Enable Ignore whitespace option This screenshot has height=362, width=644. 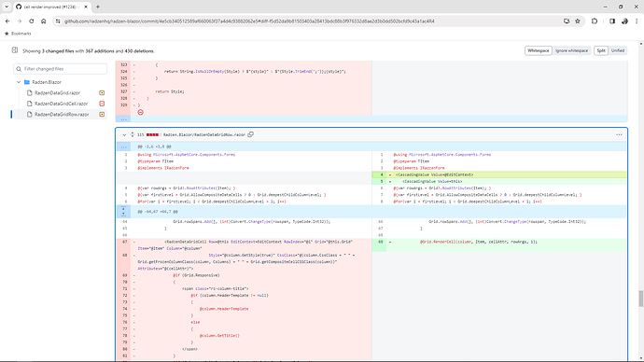[x=572, y=50]
